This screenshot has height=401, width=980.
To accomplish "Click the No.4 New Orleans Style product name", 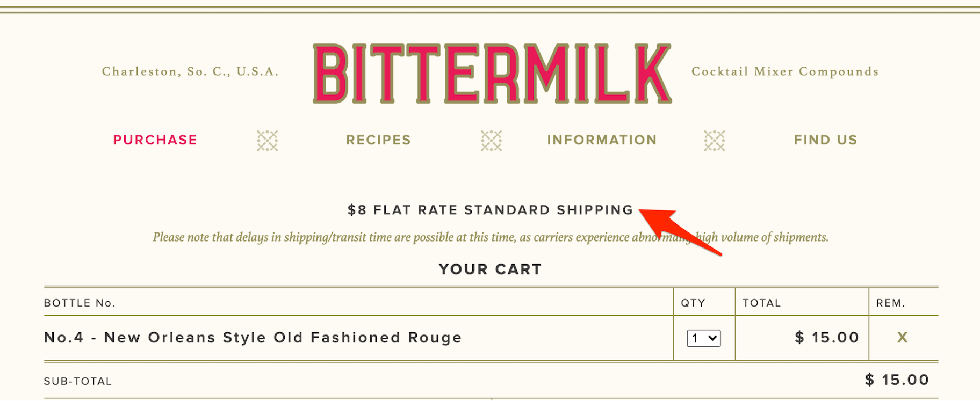I will click(x=253, y=338).
